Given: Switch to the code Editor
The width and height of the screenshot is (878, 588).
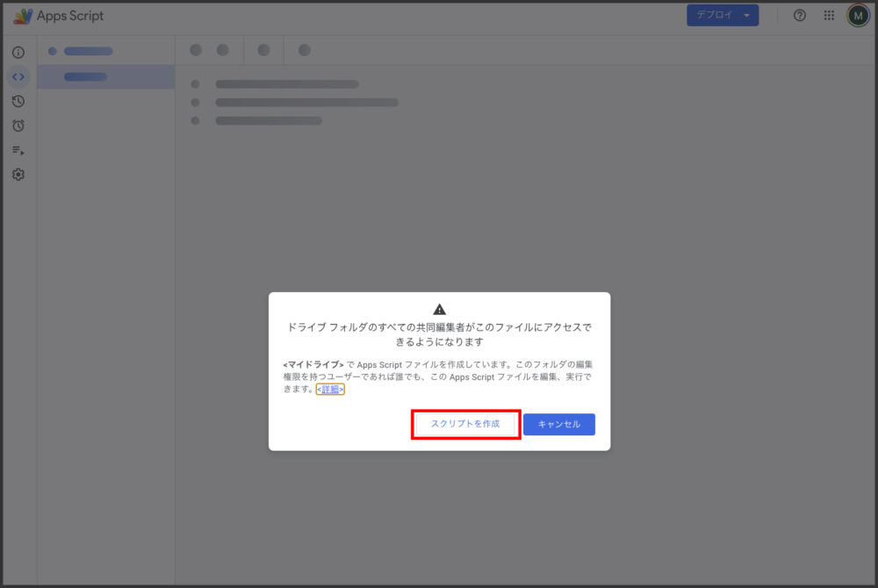Looking at the screenshot, I should tap(18, 76).
